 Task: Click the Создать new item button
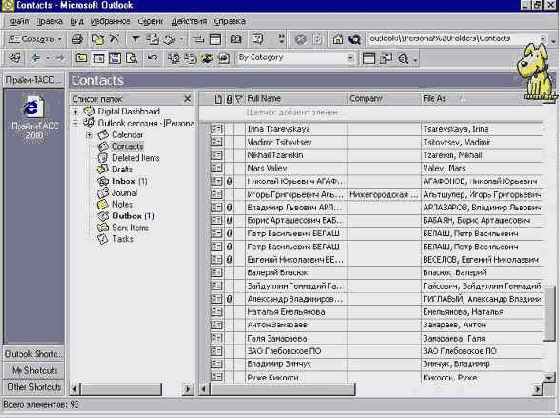click(31, 39)
